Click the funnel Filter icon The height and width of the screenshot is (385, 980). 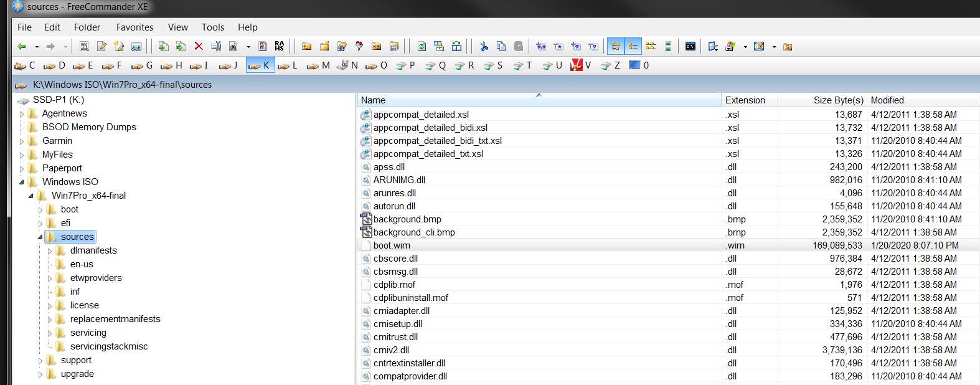[x=359, y=47]
